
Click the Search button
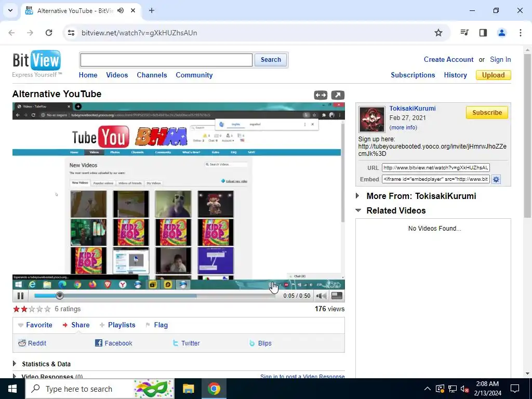tap(271, 60)
